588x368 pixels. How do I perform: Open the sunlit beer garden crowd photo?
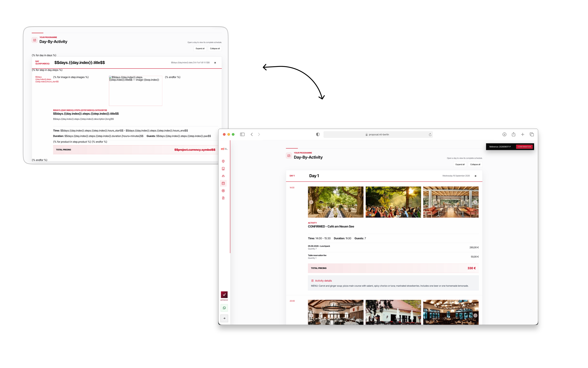(393, 202)
